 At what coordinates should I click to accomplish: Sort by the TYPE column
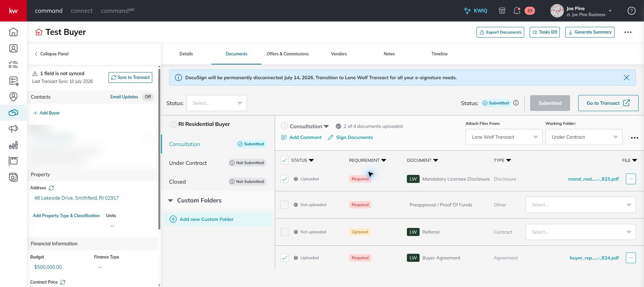pos(502,160)
